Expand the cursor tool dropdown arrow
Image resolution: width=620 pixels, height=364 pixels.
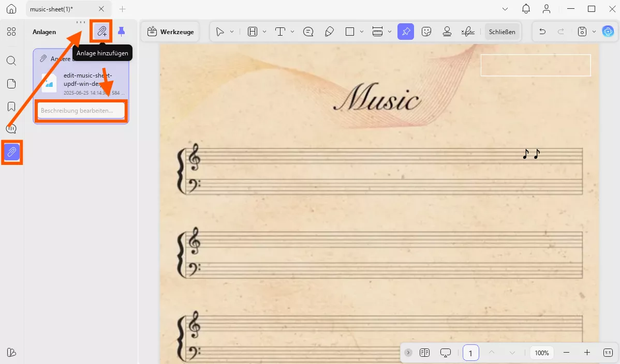pyautogui.click(x=232, y=32)
